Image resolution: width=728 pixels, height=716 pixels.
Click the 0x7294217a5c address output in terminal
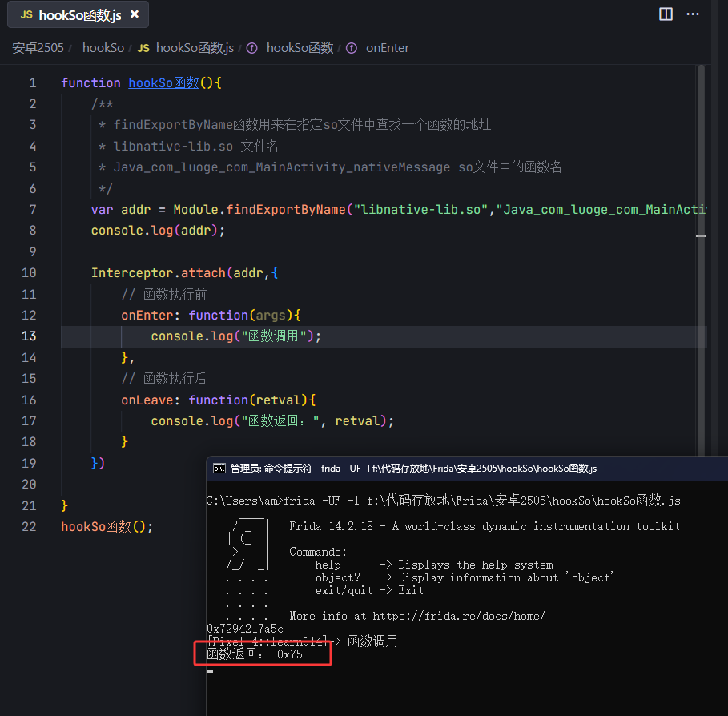[245, 629]
